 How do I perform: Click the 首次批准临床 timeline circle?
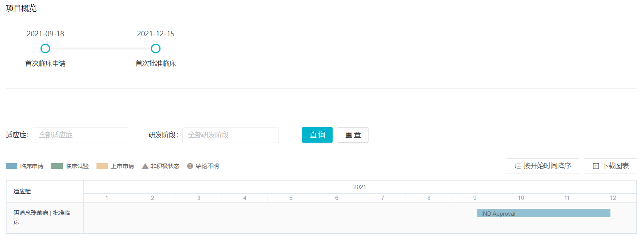(156, 49)
